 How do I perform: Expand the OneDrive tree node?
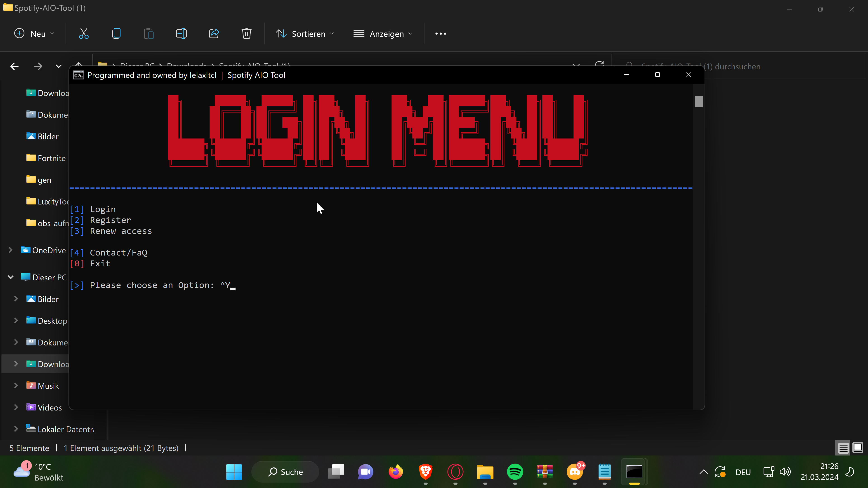10,250
